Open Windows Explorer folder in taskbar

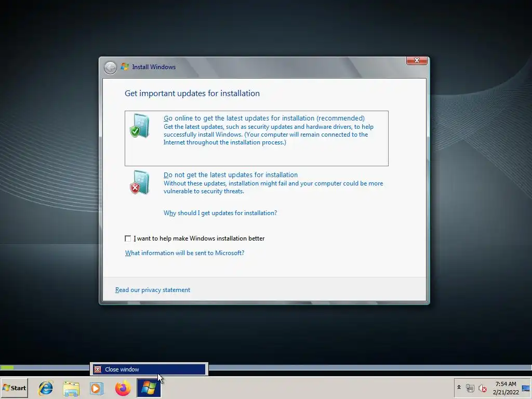71,388
